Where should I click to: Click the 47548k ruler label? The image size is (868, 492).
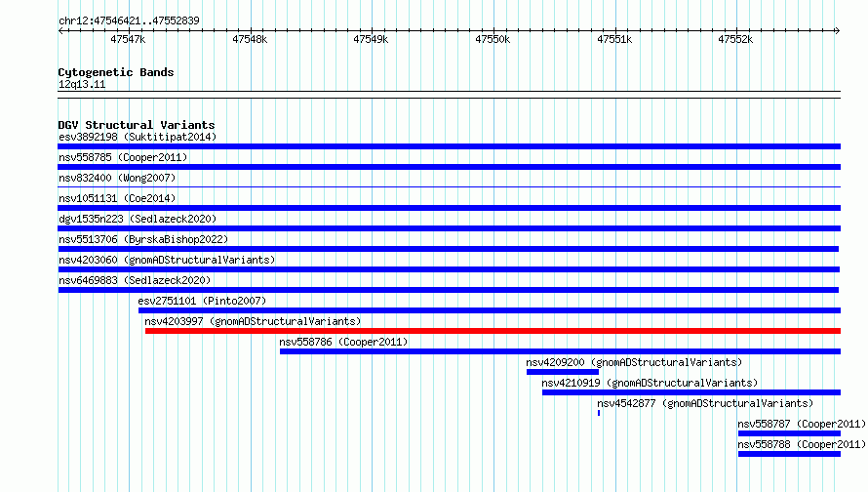pyautogui.click(x=250, y=39)
